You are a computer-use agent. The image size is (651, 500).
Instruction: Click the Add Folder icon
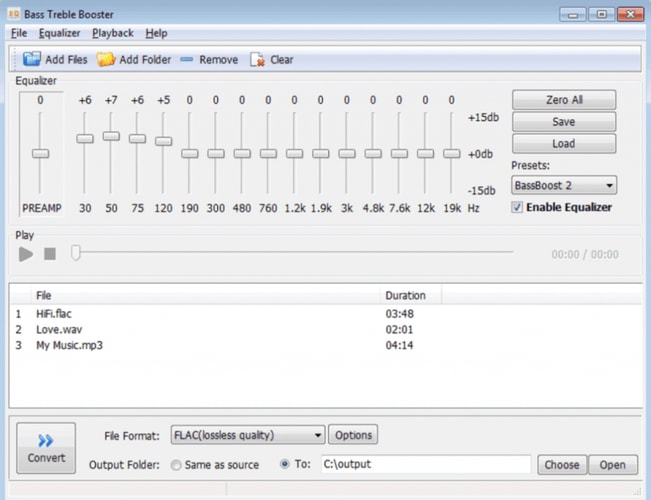coord(105,59)
